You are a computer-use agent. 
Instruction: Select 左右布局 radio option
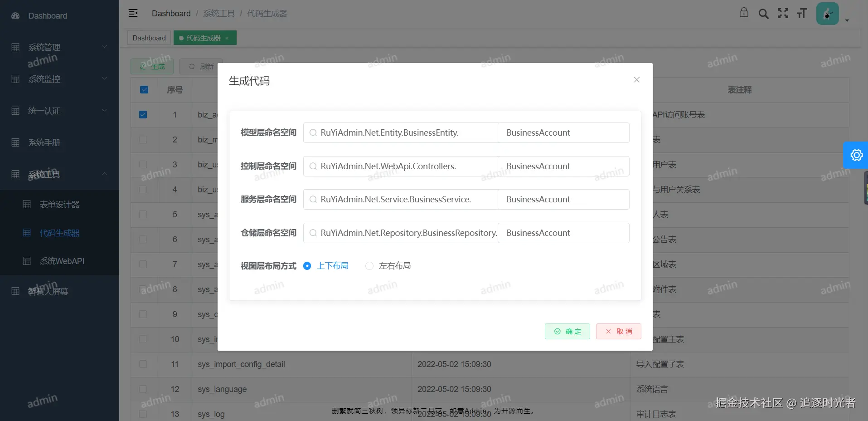(x=388, y=266)
